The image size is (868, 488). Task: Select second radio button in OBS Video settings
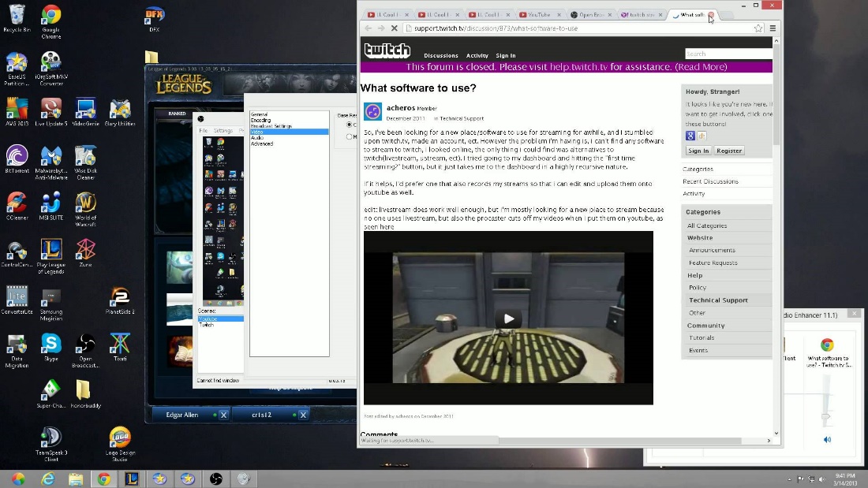[x=350, y=136]
